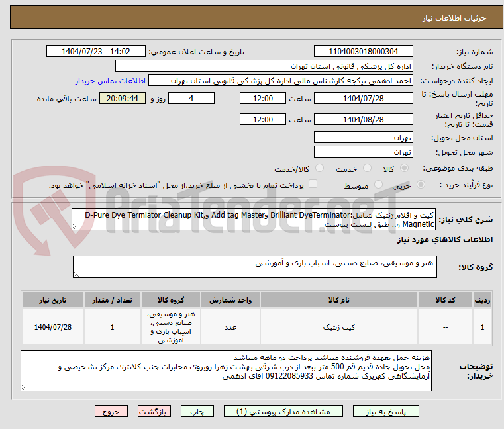This screenshot has height=429, width=504.
Task: Toggle the اسناد خزانه اسلامی payment checkbox
Action: click(313, 185)
